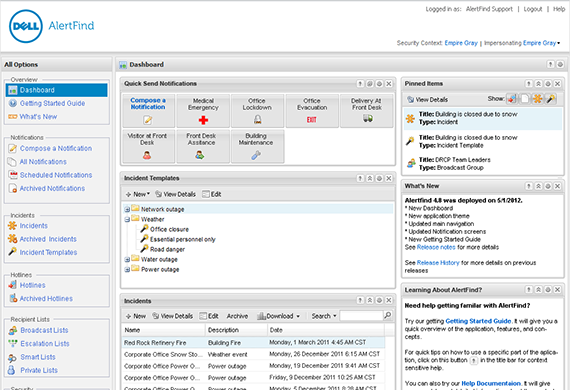
Task: Select the Essential personnel only template
Action: (178, 240)
